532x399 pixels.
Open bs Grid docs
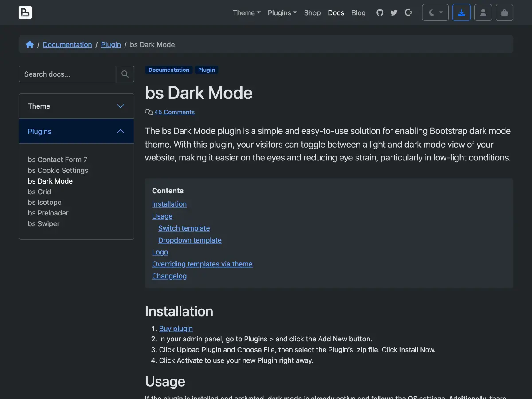[39, 192]
